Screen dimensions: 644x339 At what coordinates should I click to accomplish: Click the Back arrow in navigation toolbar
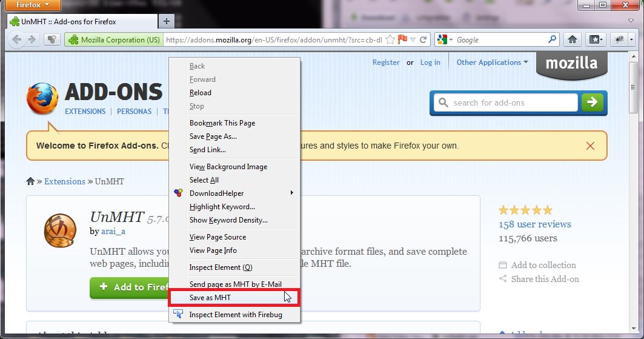click(x=16, y=40)
